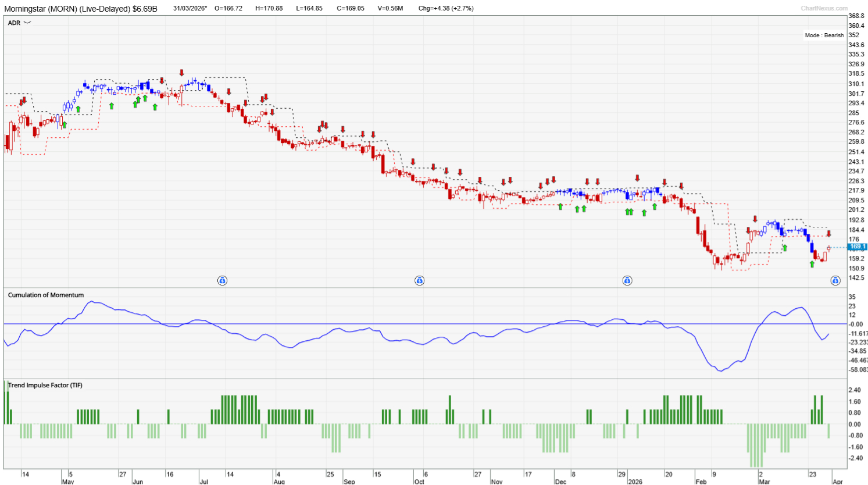
Task: Open the dividend marker icon near April
Action: (835, 281)
